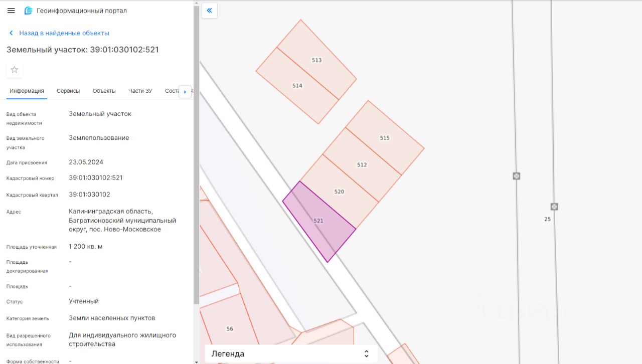Screen dimensions: 642x364
Task: Click the Дата присвоения label
Action: (27, 162)
